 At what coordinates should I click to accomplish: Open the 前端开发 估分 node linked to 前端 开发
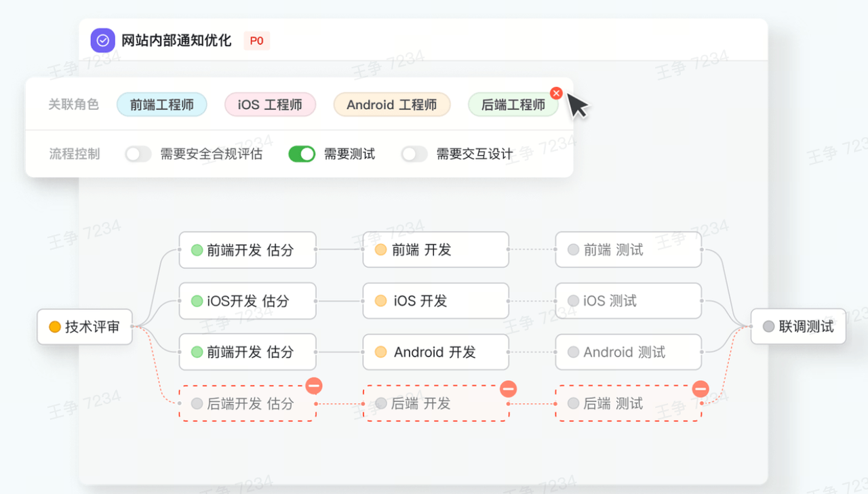point(248,250)
